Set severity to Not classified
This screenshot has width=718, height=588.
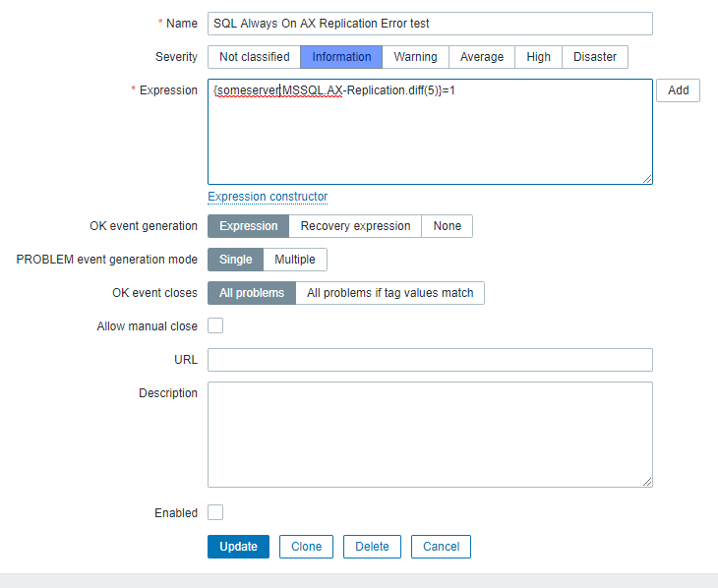(x=254, y=57)
